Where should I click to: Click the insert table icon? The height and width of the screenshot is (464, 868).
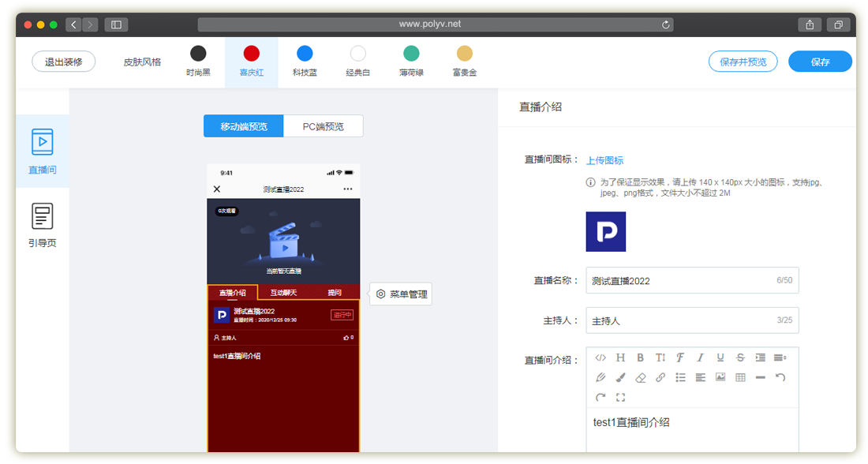[739, 377]
